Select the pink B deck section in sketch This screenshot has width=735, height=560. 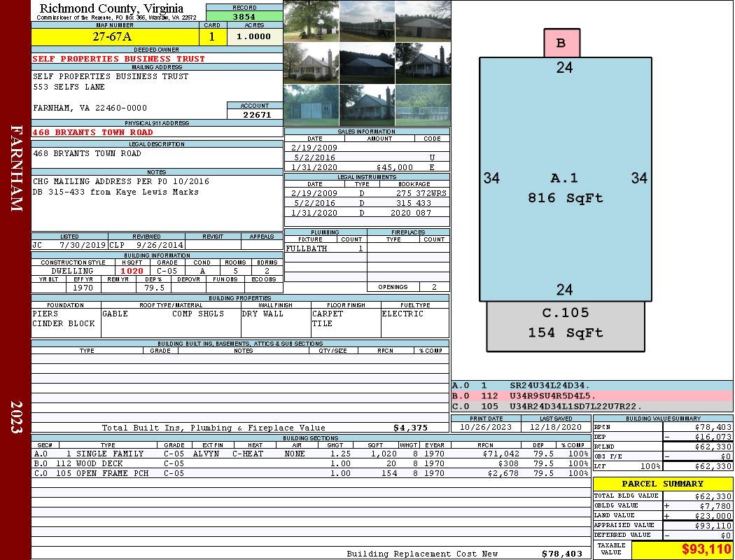click(x=561, y=43)
